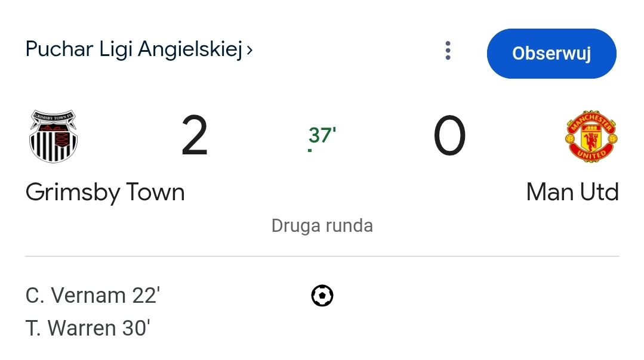Click the live 37' match minute
The width and height of the screenshot is (644, 360).
[x=322, y=136]
